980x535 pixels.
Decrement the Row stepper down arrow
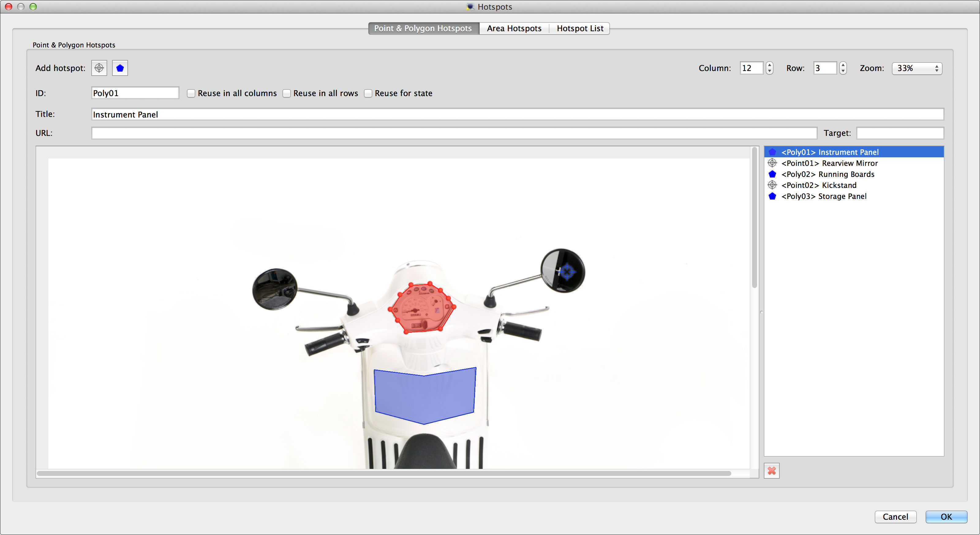[x=843, y=71]
